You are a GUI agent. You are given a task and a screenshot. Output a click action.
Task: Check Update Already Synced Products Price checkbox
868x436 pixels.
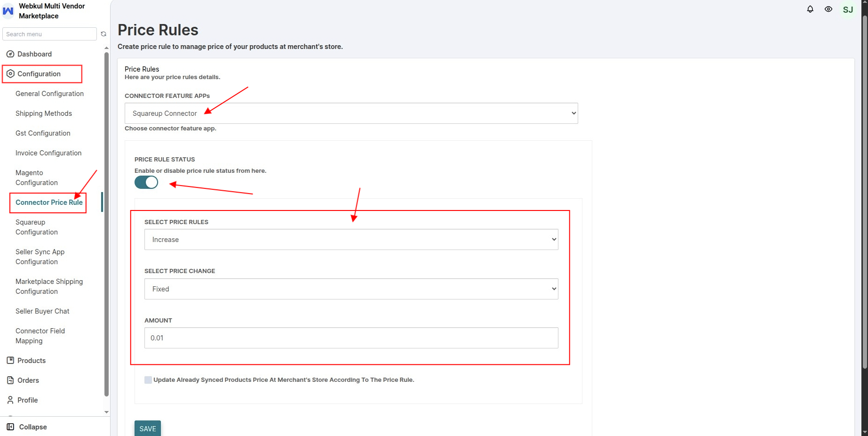point(148,380)
